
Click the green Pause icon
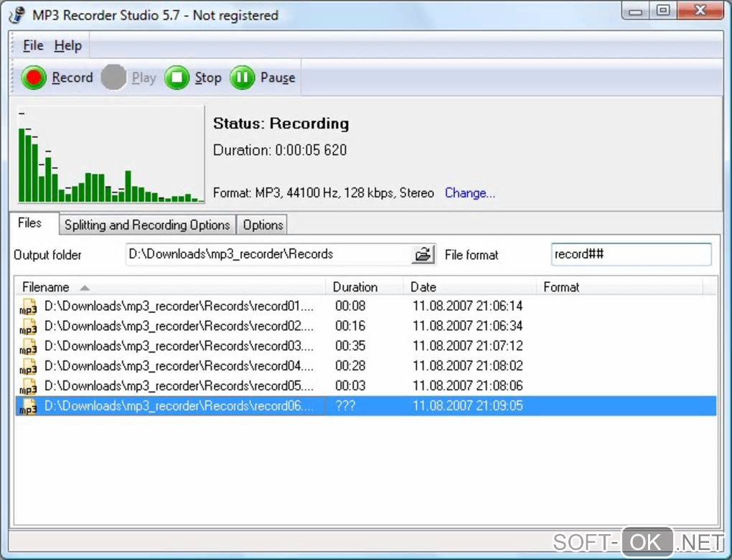click(x=243, y=77)
